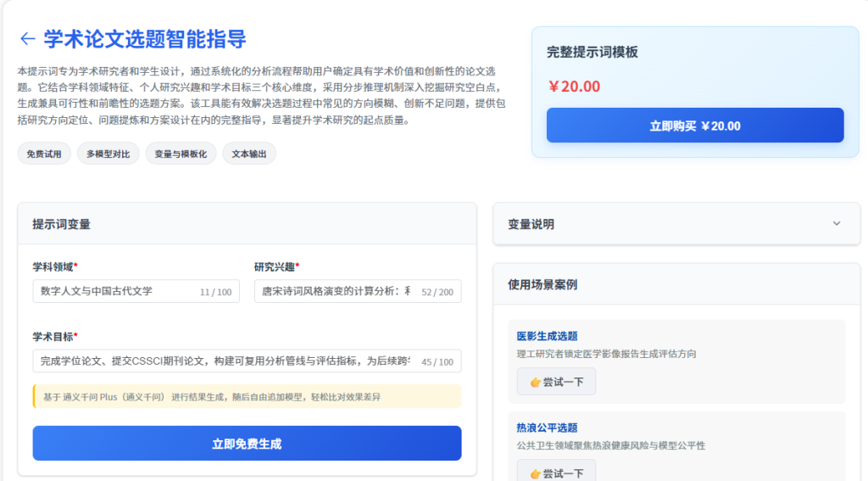The height and width of the screenshot is (481, 868).
Task: Try the 热浪公平选题 example button
Action: coord(556,473)
